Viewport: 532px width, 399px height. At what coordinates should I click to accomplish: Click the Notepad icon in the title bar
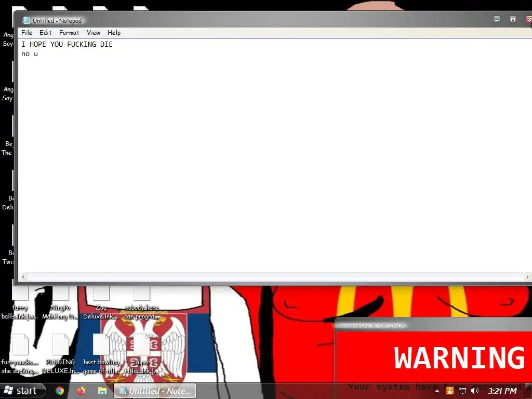[x=26, y=20]
